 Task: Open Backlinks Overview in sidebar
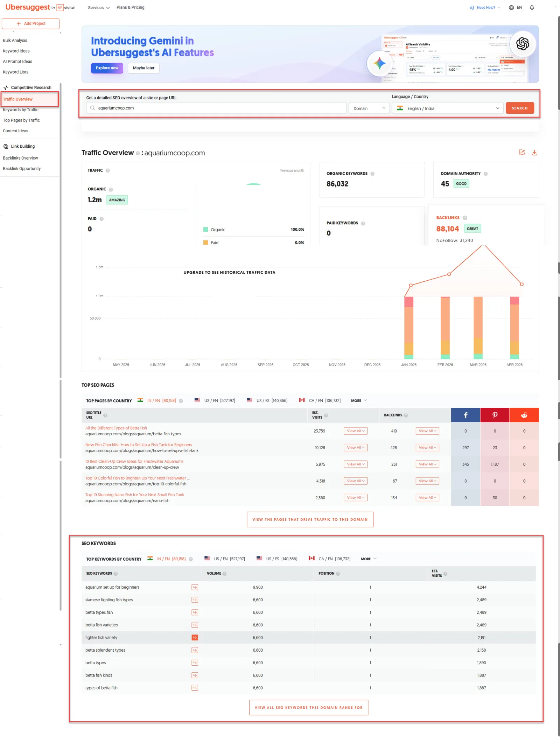[x=20, y=158]
